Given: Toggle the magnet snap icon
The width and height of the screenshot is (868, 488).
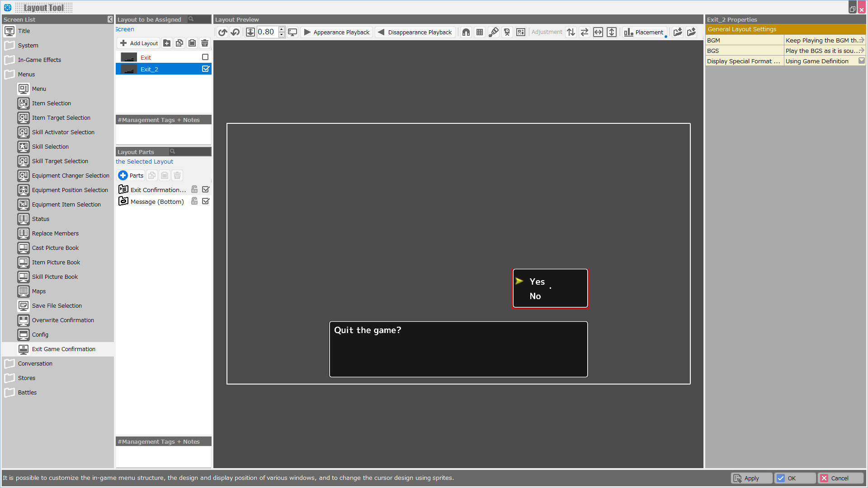Looking at the screenshot, I should pos(466,32).
